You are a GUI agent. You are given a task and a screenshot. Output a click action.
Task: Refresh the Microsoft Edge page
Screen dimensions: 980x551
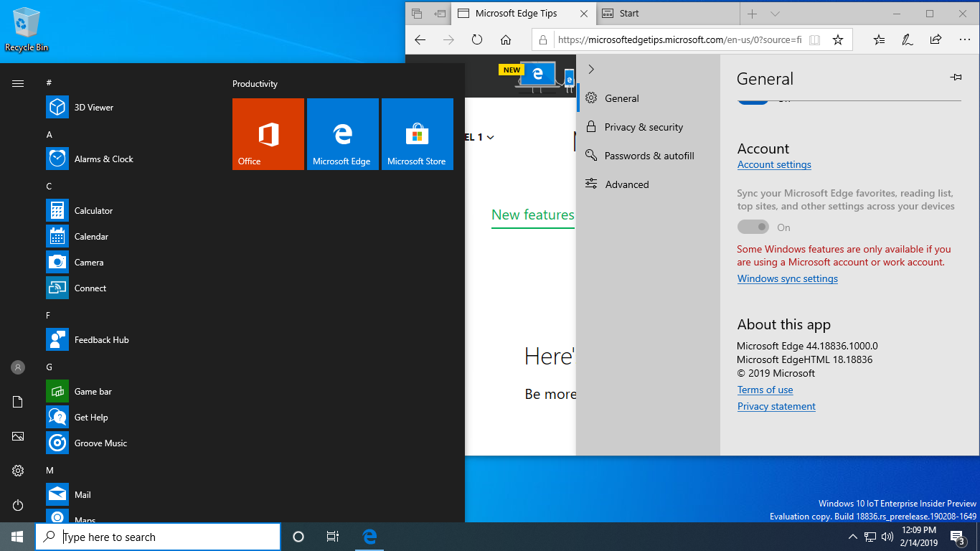pyautogui.click(x=477, y=40)
